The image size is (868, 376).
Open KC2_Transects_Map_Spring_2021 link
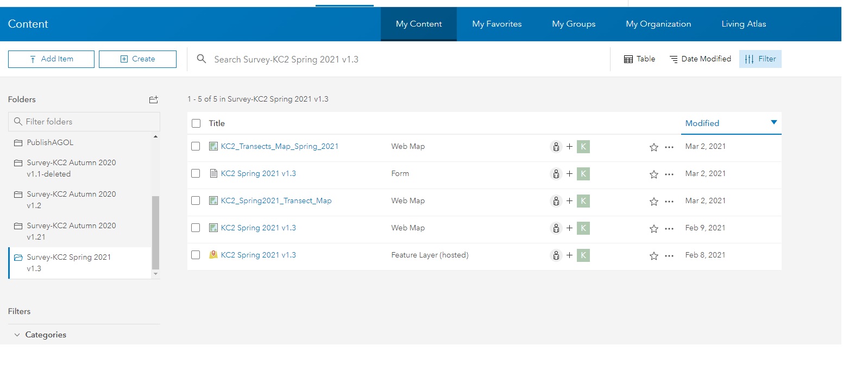(280, 146)
